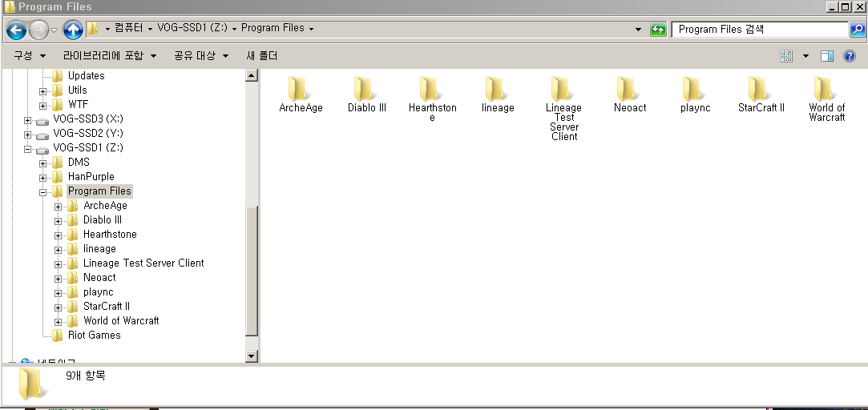
Task: Open the 라이브러리에 포함 menu
Action: pos(110,56)
